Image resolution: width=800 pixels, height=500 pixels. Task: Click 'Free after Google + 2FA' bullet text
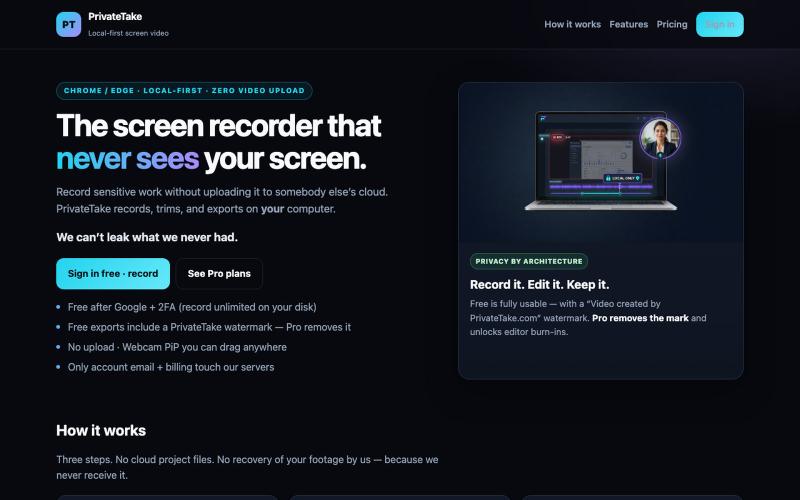coord(192,307)
